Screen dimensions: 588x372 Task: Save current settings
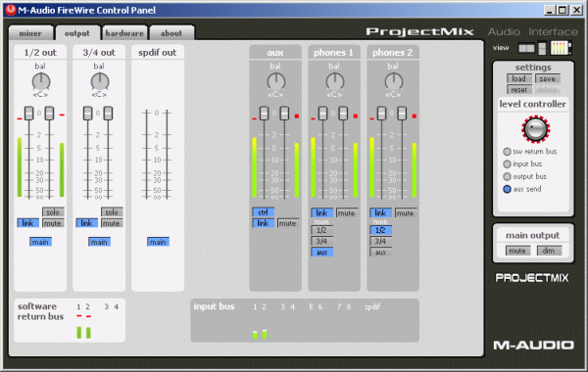(x=548, y=78)
